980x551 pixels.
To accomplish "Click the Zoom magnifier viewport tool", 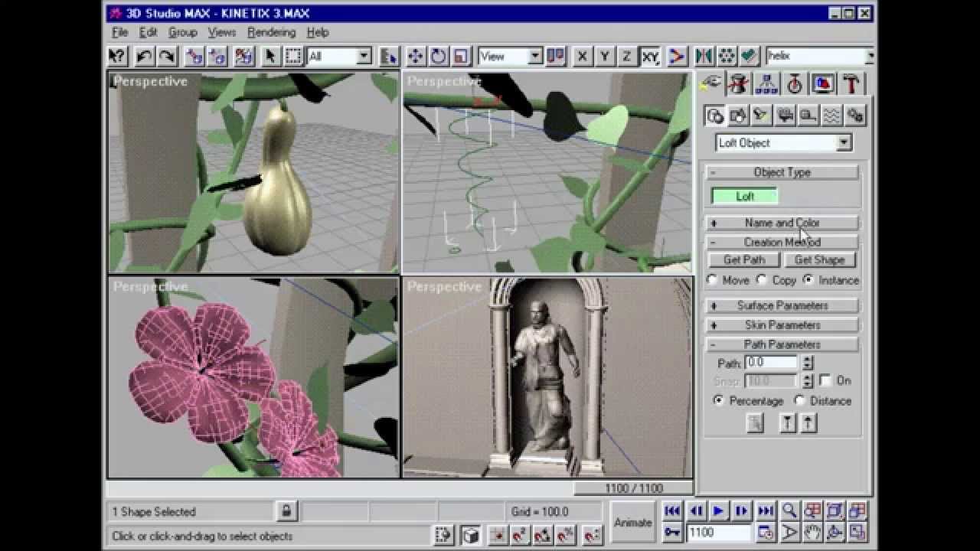I will (x=789, y=510).
